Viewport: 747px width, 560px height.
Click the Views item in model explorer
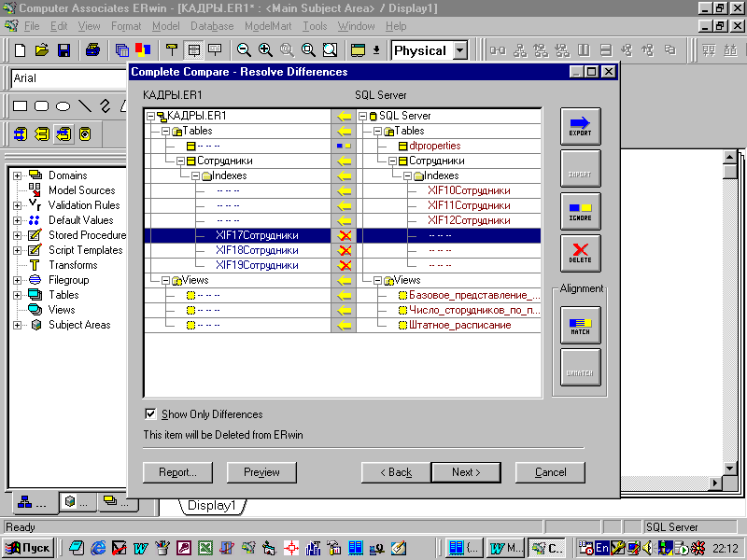[x=62, y=310]
